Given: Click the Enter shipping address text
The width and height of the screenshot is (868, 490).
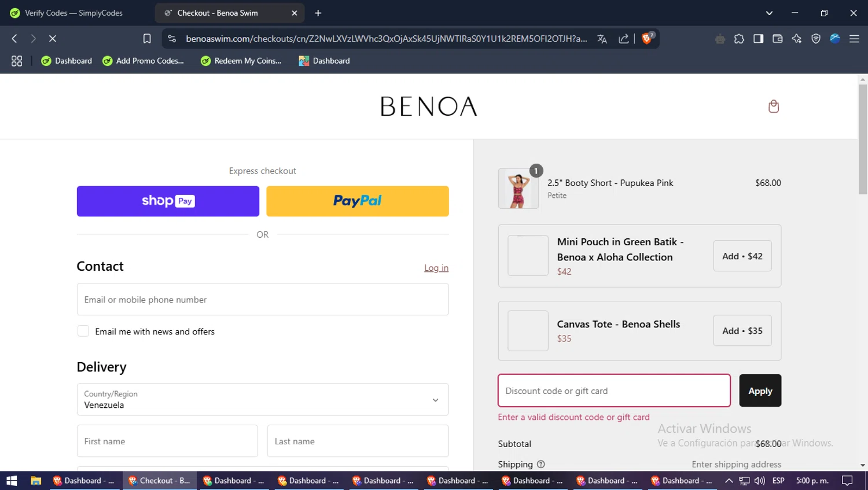Looking at the screenshot, I should click(x=736, y=464).
